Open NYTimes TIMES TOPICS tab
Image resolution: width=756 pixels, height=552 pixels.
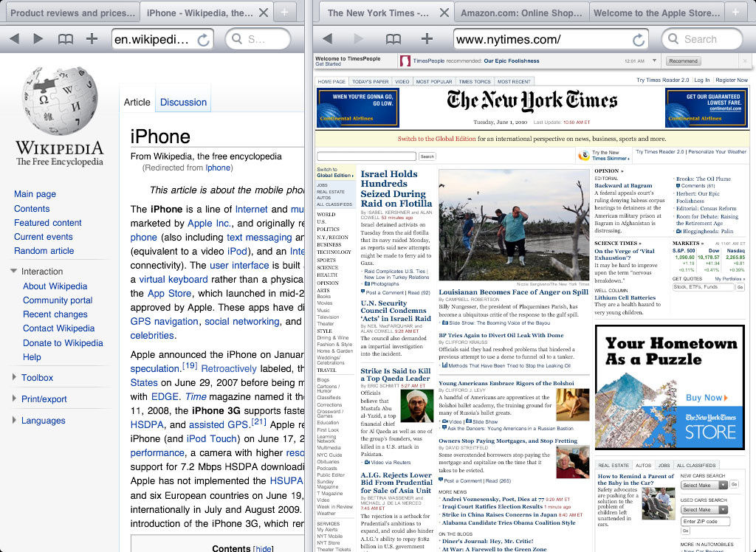click(x=475, y=81)
